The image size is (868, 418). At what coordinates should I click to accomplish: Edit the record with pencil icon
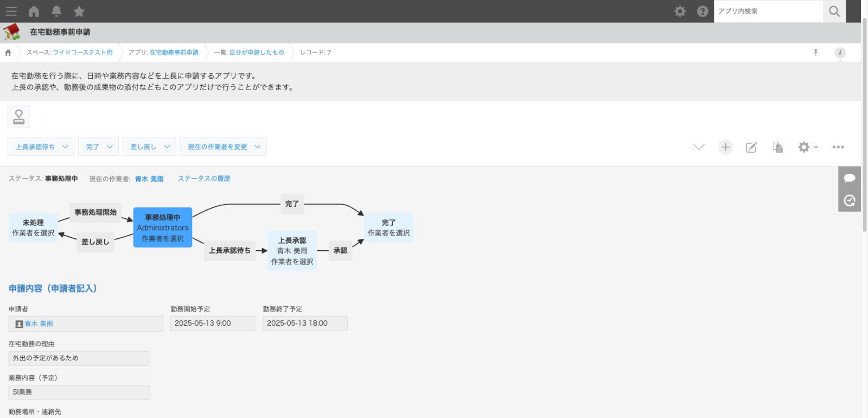pos(751,147)
